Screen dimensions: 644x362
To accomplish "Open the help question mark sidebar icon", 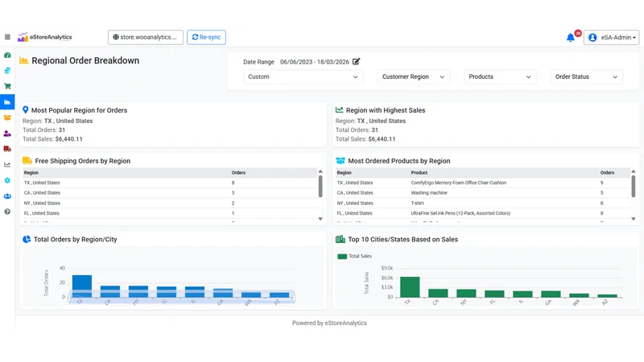I will 7,212.
